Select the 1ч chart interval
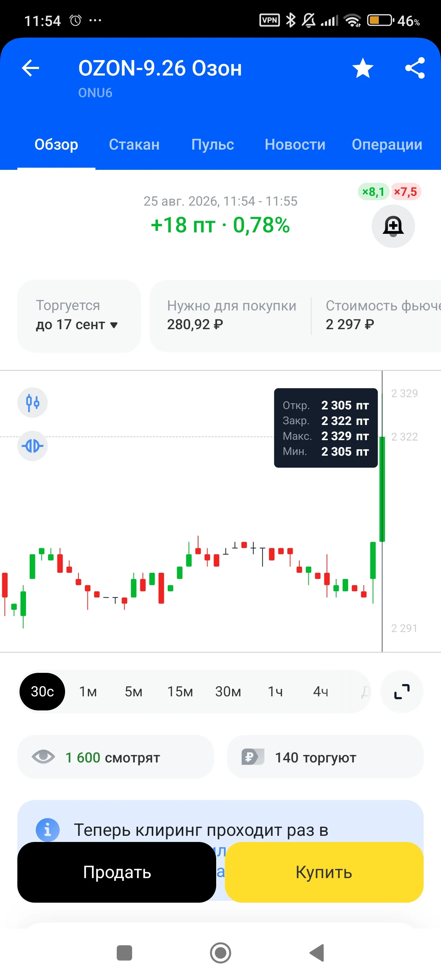The image size is (441, 980). point(275,691)
